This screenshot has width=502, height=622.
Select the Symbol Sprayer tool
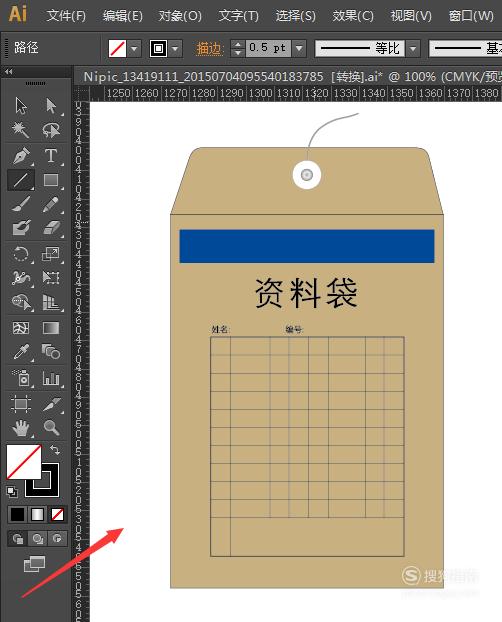pyautogui.click(x=21, y=378)
